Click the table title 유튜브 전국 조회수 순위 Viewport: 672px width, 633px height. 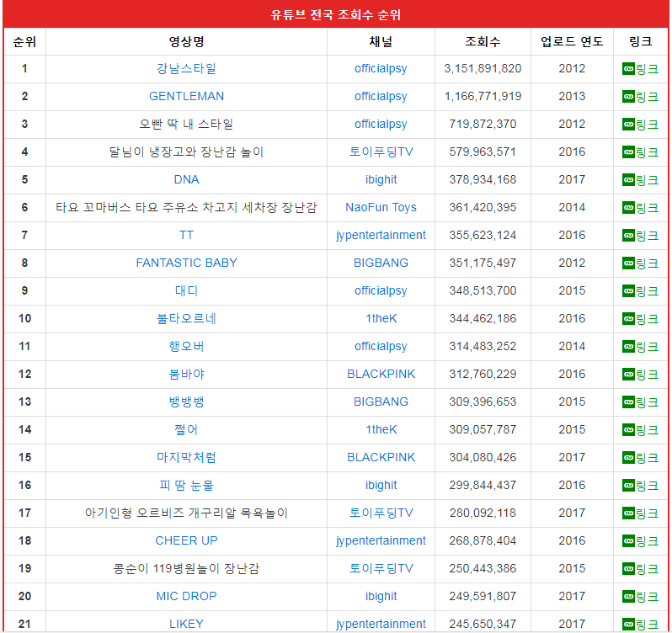335,15
